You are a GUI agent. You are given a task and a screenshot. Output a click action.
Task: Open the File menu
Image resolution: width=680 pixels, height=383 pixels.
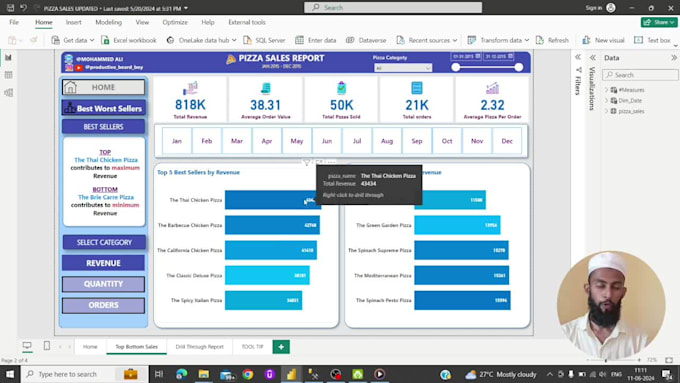point(14,22)
